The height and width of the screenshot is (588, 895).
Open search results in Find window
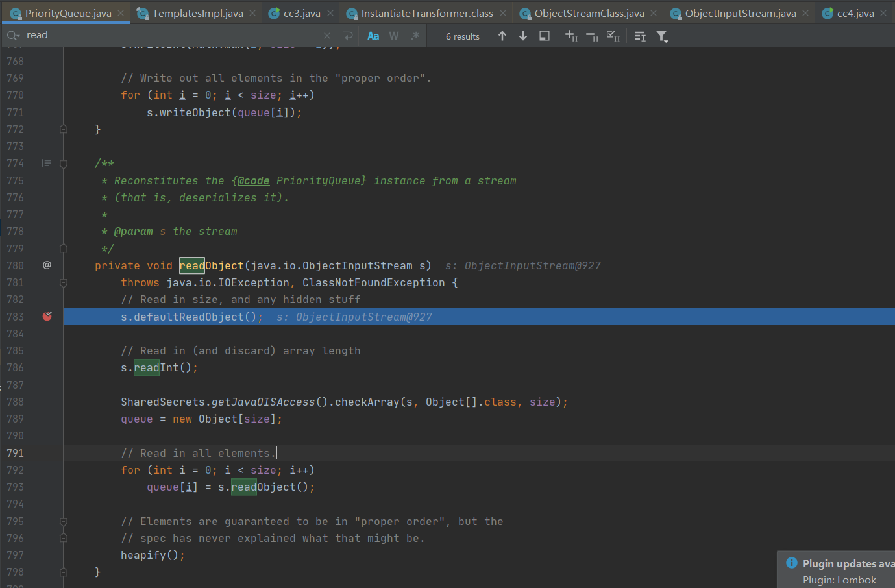click(x=640, y=36)
